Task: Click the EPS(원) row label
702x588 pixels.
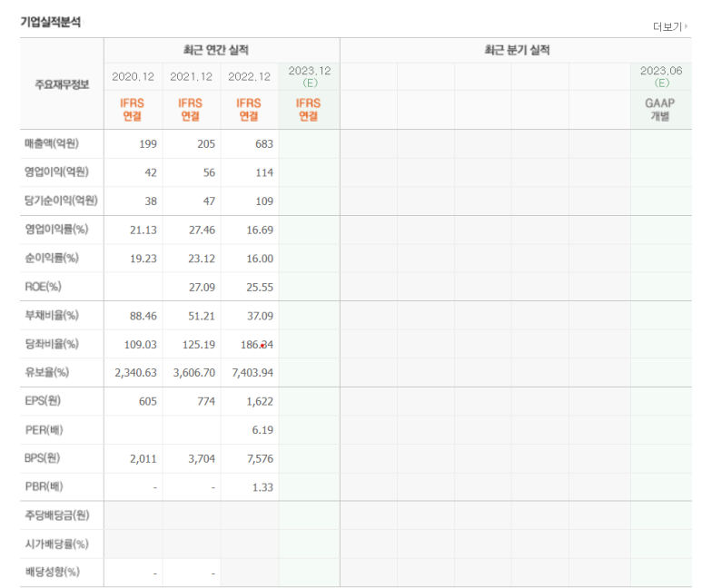Action: tap(43, 401)
